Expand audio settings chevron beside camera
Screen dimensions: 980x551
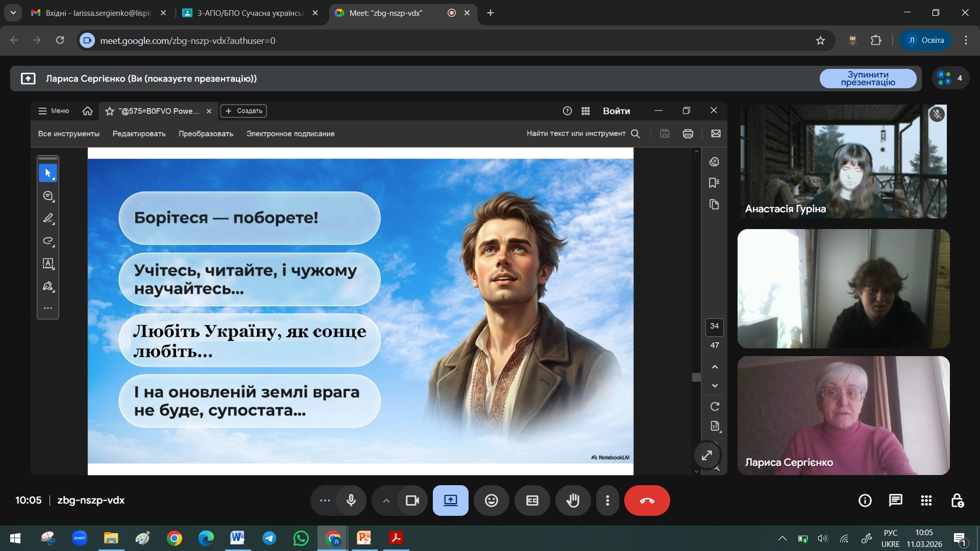pos(386,500)
